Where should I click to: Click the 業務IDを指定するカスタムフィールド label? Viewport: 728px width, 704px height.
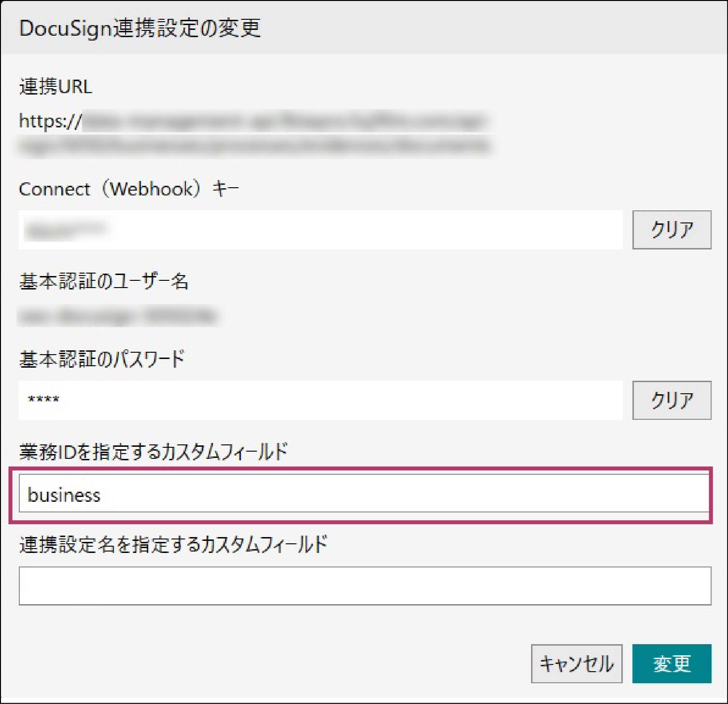tap(153, 452)
